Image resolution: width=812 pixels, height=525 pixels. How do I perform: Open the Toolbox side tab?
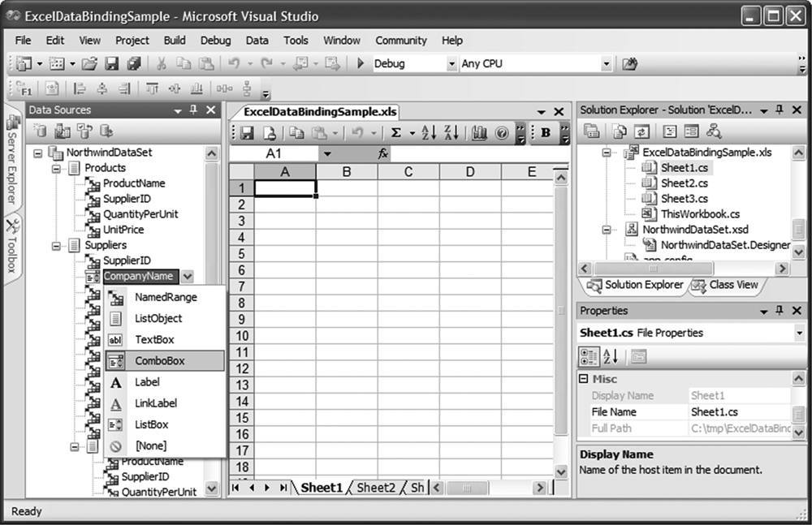point(12,247)
